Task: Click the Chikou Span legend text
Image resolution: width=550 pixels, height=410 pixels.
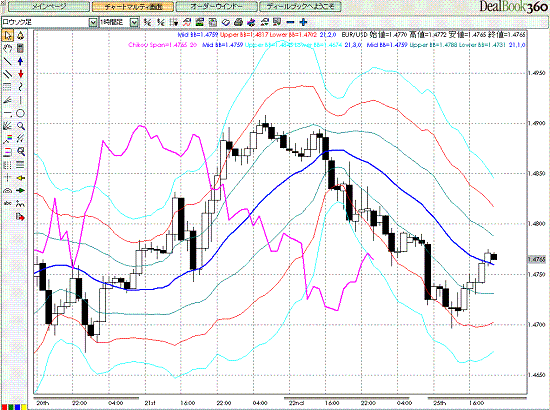Action: tap(163, 45)
